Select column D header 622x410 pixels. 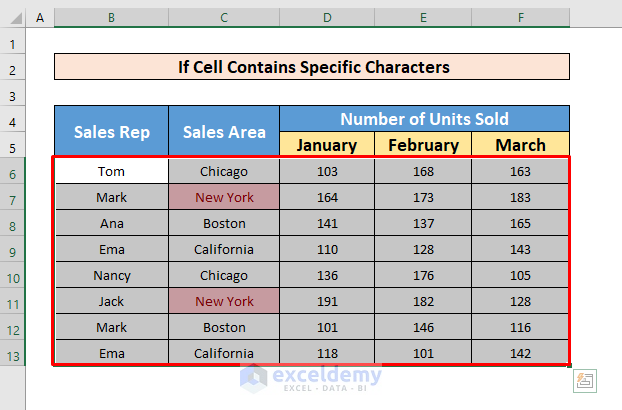[x=327, y=18]
